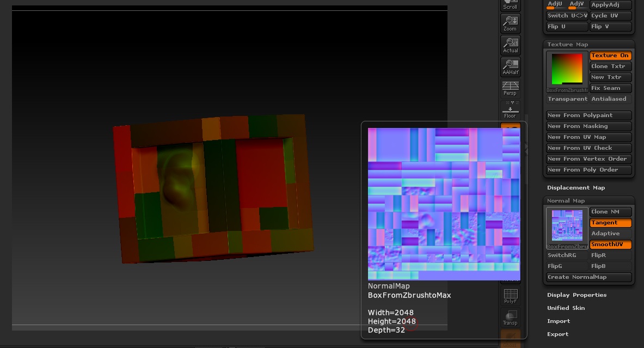
Task: Toggle the Transparent texture option
Action: (x=567, y=99)
